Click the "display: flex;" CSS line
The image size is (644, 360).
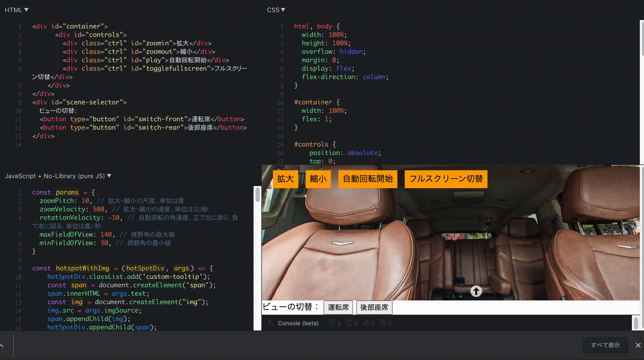pos(328,68)
